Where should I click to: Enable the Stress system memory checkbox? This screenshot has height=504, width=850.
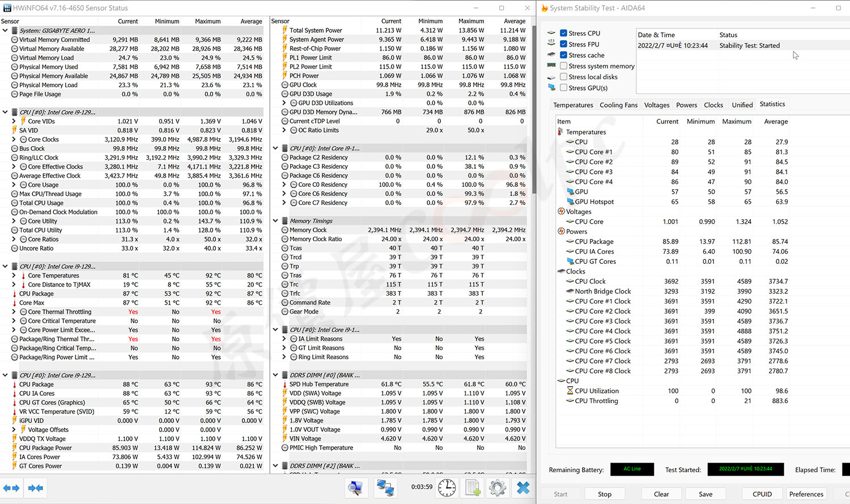coord(563,66)
